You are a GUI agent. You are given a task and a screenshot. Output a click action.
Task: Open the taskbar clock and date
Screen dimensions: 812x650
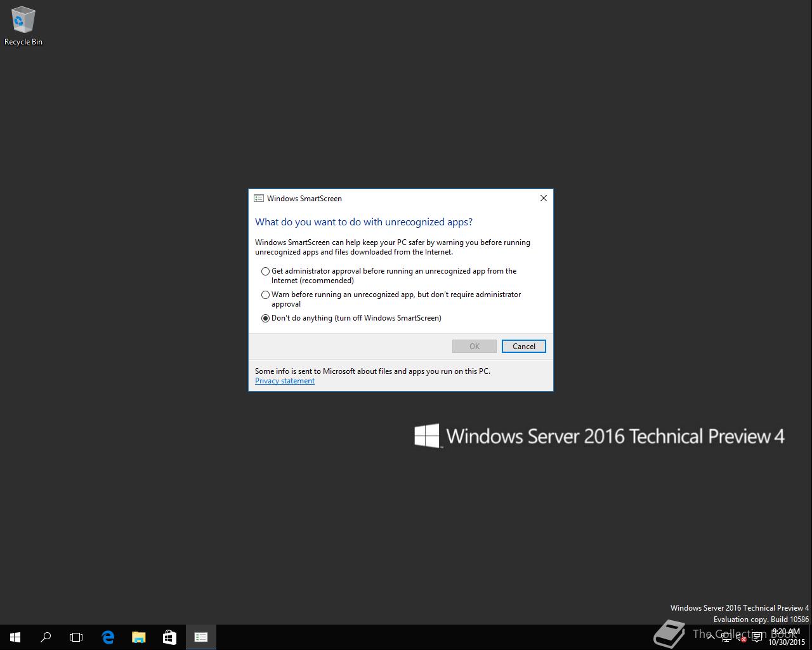pos(787,637)
